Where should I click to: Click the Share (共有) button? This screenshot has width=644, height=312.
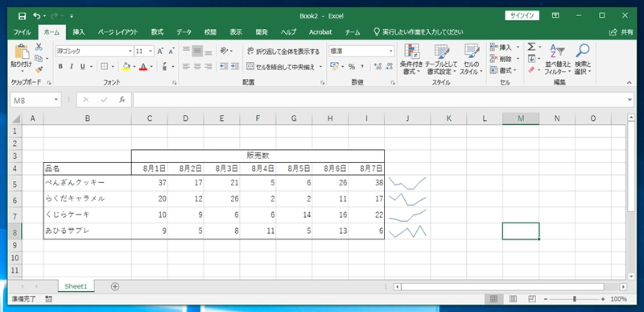pos(621,32)
